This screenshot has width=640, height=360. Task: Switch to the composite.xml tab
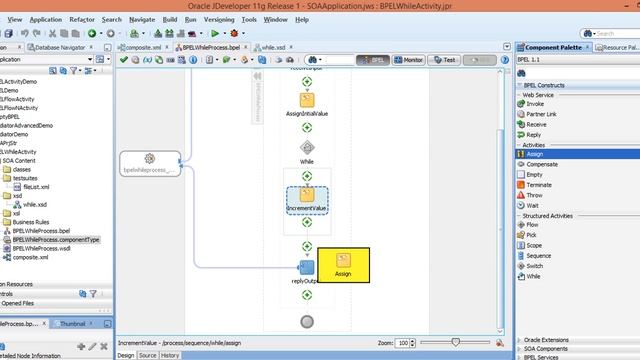[143, 47]
